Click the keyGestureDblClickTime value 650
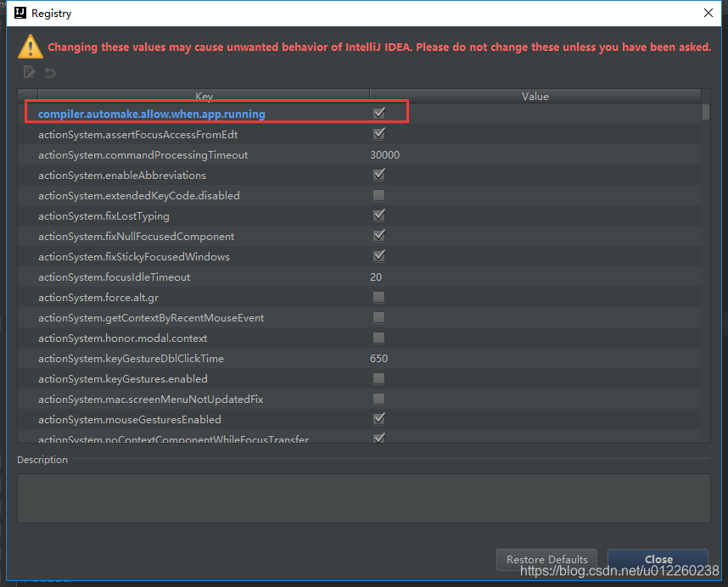This screenshot has width=728, height=587. click(378, 359)
